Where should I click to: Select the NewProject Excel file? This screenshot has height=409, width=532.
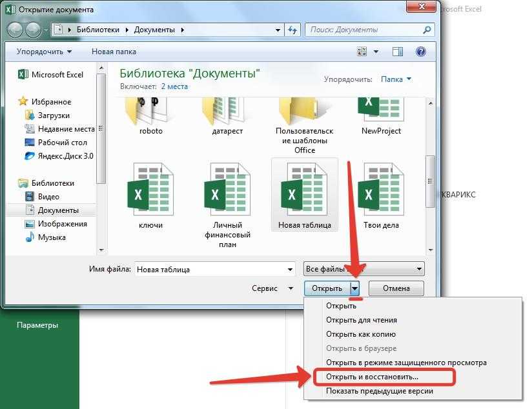[x=381, y=117]
